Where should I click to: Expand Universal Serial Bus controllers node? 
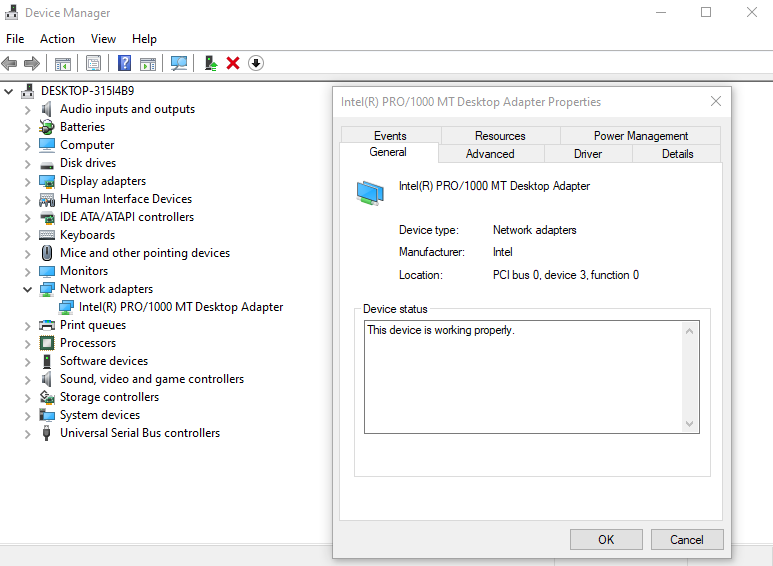coord(28,433)
